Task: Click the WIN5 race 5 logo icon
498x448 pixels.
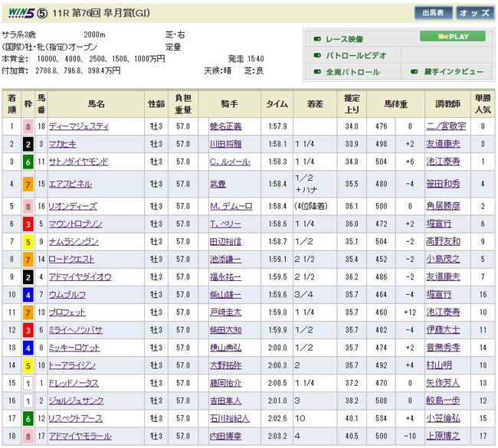Action: [26, 12]
